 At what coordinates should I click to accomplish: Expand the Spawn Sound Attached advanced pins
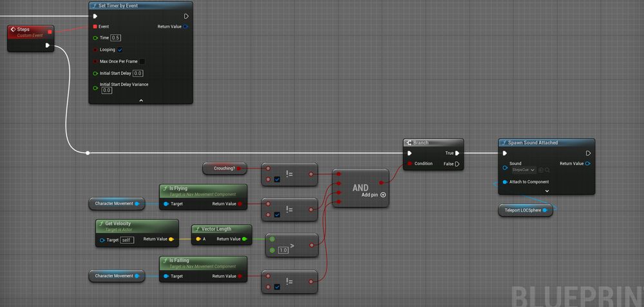click(547, 191)
